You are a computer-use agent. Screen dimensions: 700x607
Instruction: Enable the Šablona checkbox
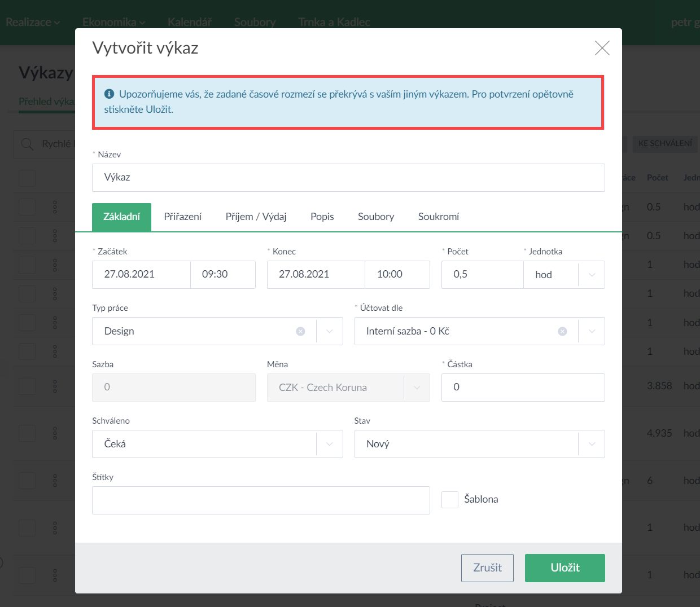point(449,500)
